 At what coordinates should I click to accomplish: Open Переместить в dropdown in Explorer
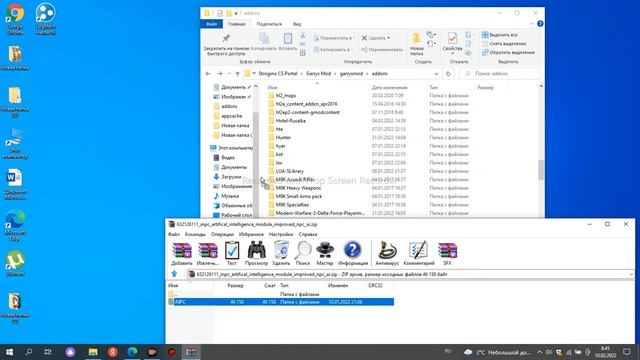tap(333, 38)
